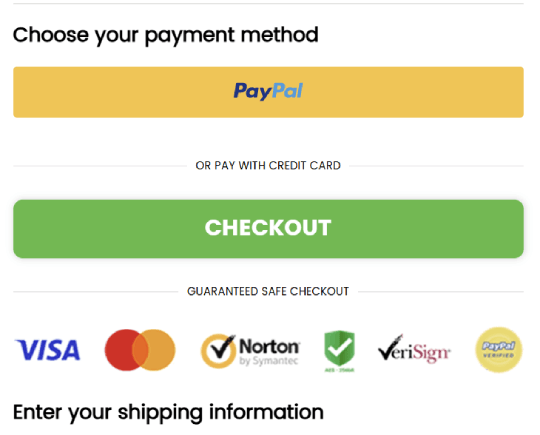
Task: Click "GUARANTEED SAFE CHECKOUT" divider text
Action: click(x=268, y=291)
